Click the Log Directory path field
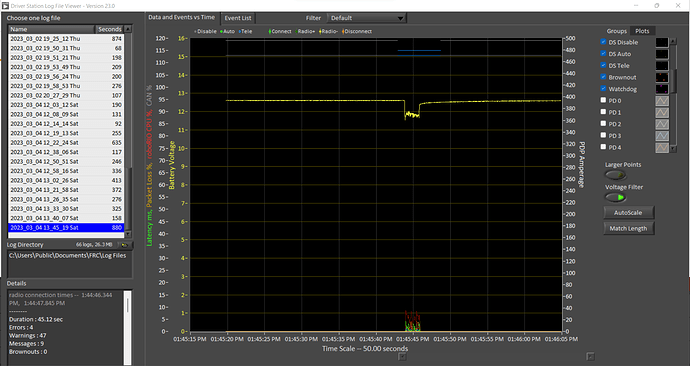This screenshot has width=690, height=366. [x=70, y=264]
